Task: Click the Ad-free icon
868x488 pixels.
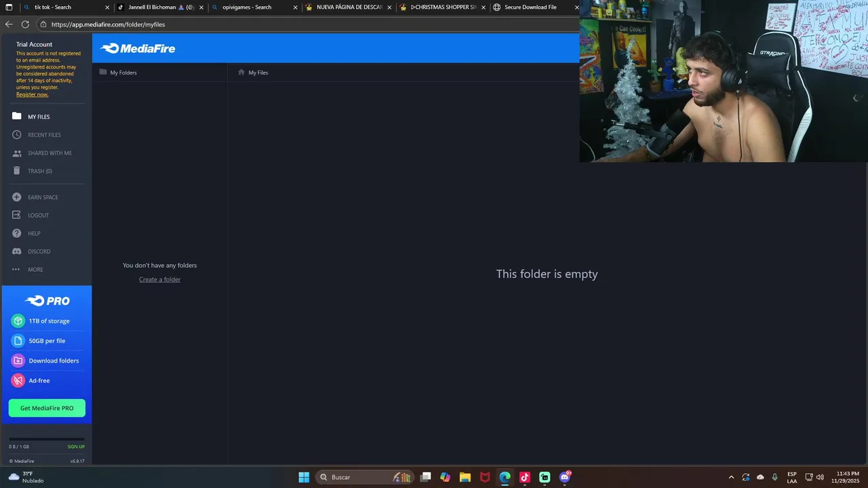Action: 18,381
